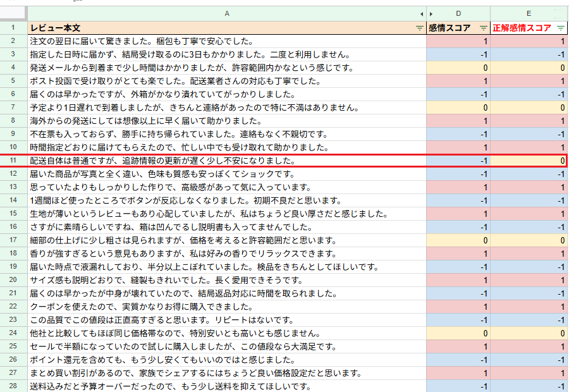Click the レビュー本文 header cell
This screenshot has height=392, width=569.
click(x=227, y=28)
